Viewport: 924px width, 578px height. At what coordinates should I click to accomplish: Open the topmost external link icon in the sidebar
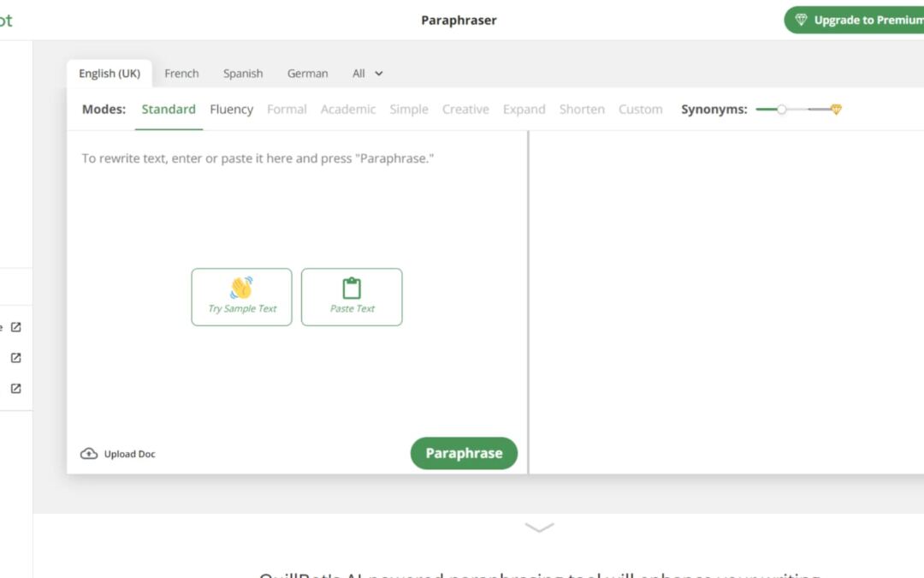15,327
